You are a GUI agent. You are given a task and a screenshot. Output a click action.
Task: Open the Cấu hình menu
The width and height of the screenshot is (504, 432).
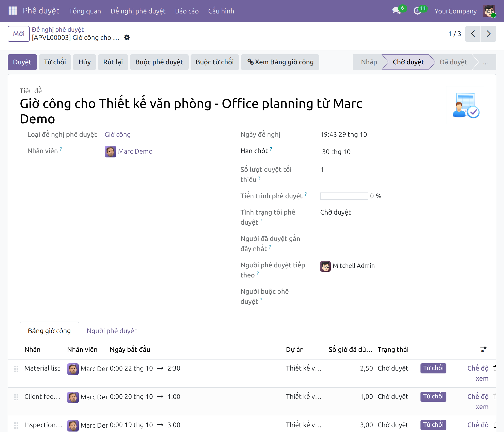221,11
